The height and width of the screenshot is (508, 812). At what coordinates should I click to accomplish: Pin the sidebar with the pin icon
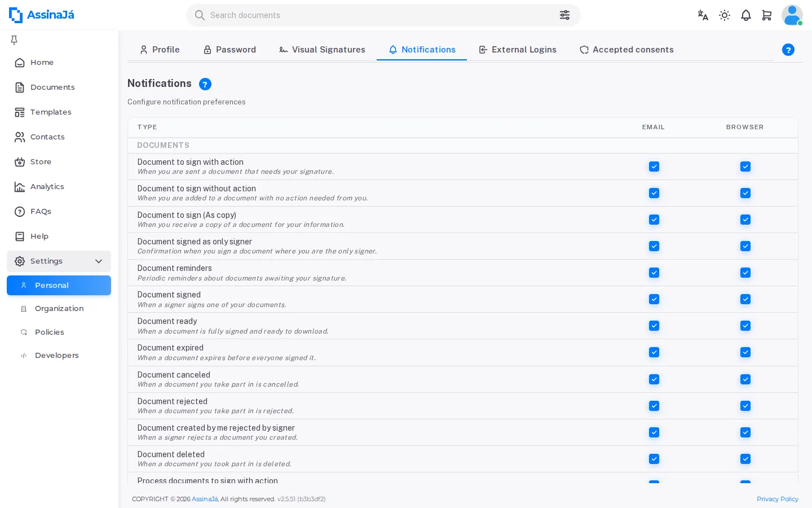[x=14, y=40]
